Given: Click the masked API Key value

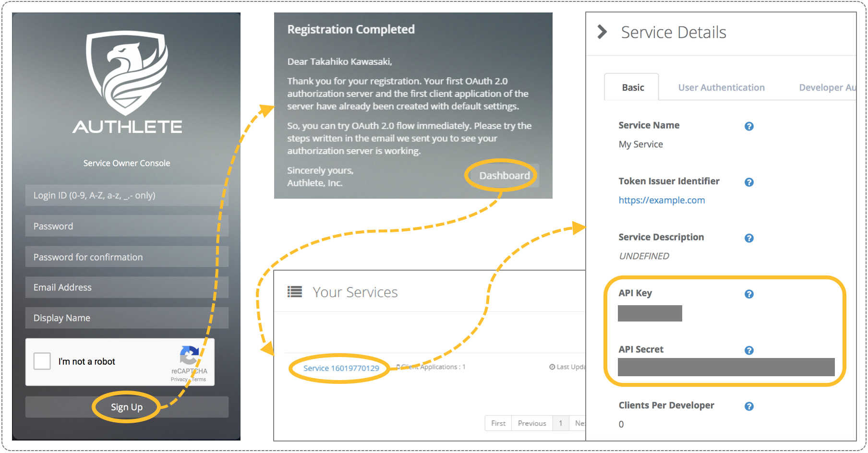Looking at the screenshot, I should (650, 313).
